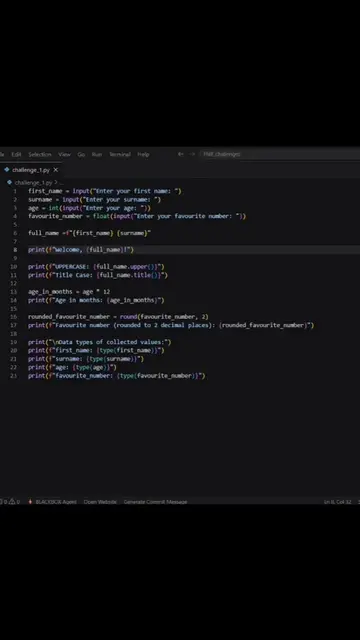Select the challenge_1.py editor tab
Screen dimensions: 360x640
click(31, 170)
